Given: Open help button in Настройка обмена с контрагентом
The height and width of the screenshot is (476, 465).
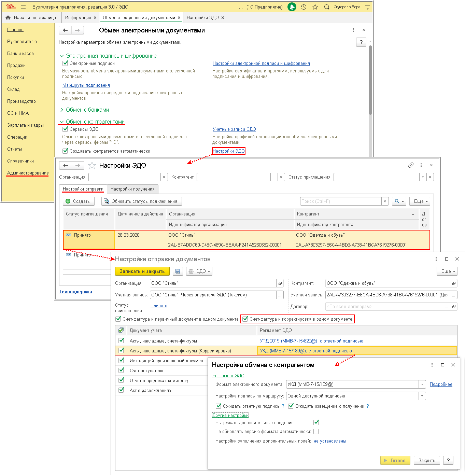Looking at the screenshot, I should (448, 460).
